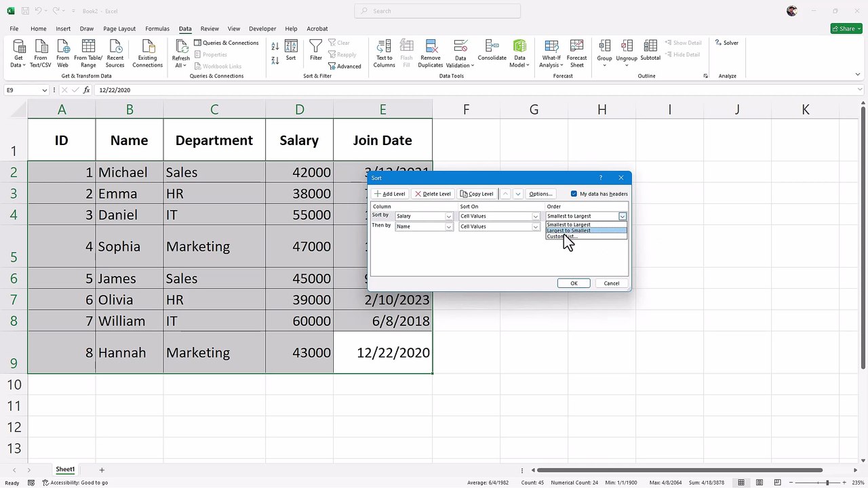868x488 pixels.
Task: Click the Group outline icon
Action: (605, 46)
